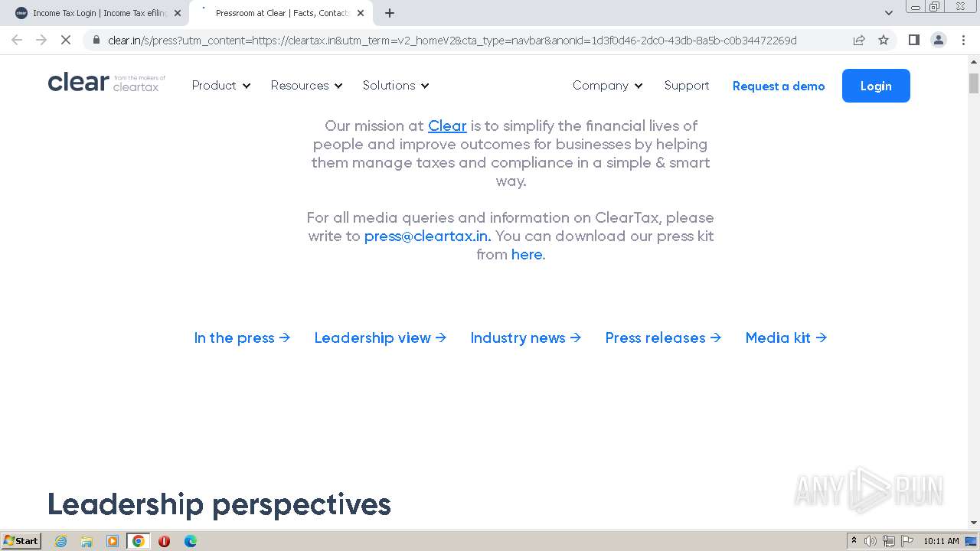The width and height of the screenshot is (980, 551).
Task: Download press kit via 'here' link
Action: (527, 254)
